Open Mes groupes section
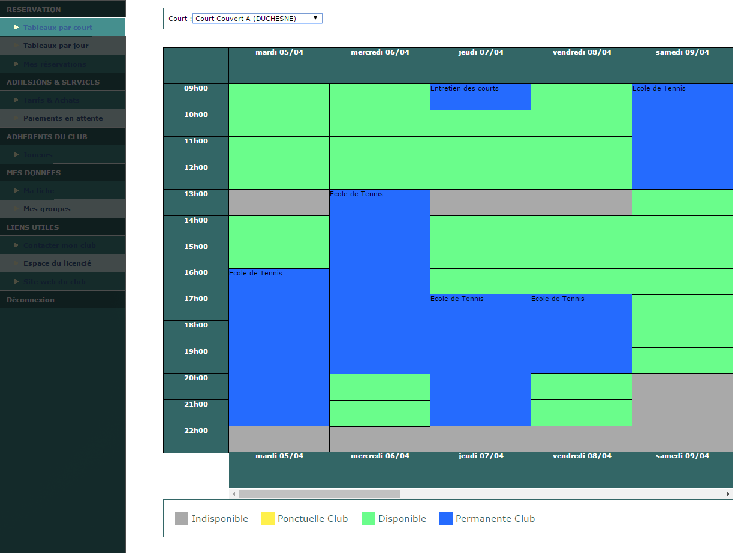 pyautogui.click(x=47, y=209)
